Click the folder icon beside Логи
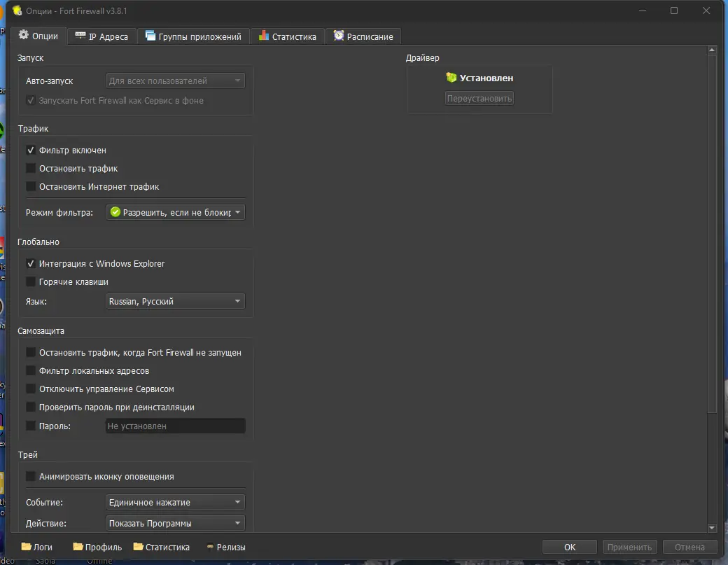The image size is (728, 565). click(x=27, y=546)
